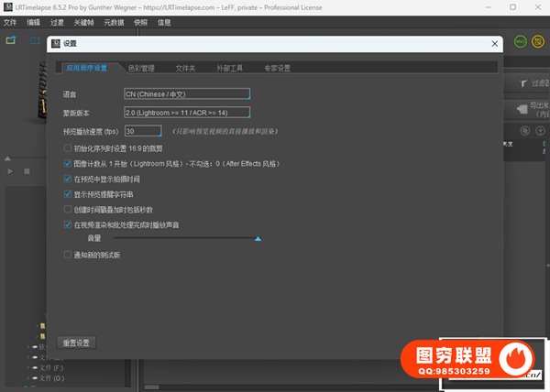Close the 设置 dialog with the X

tap(495, 43)
